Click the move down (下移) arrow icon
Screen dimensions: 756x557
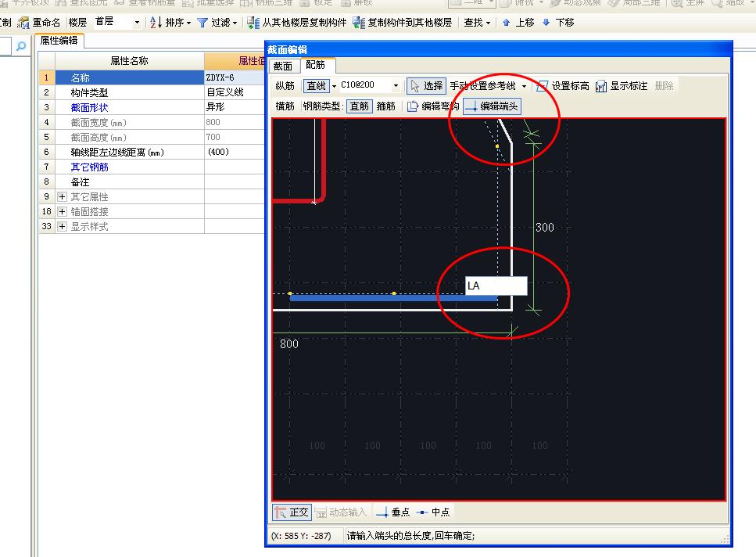pyautogui.click(x=546, y=22)
